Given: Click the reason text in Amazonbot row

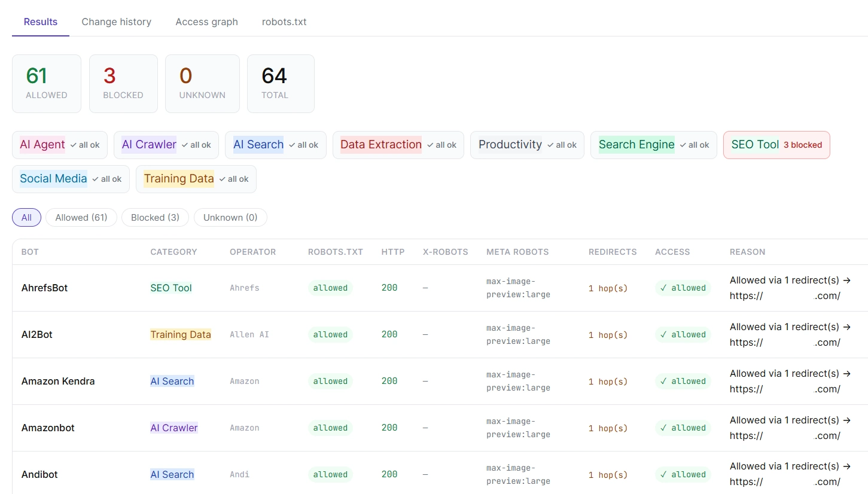Looking at the screenshot, I should click(x=790, y=428).
